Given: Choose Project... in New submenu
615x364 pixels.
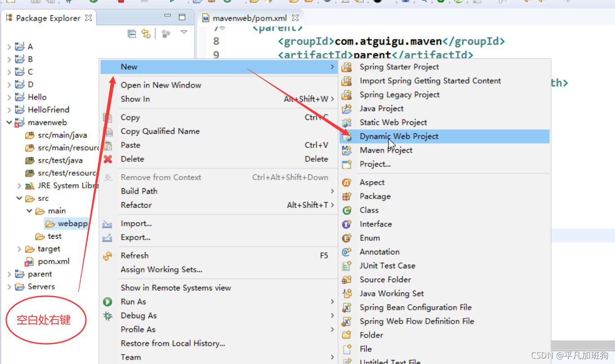Looking at the screenshot, I should tap(444, 164).
